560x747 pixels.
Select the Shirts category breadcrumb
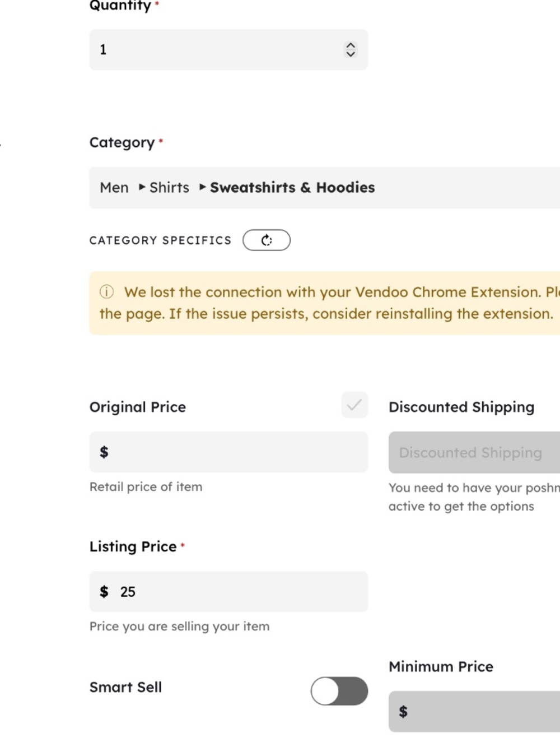[169, 188]
